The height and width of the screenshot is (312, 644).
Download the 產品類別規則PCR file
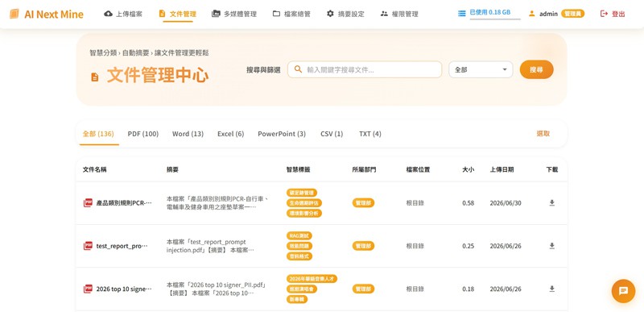(x=551, y=202)
